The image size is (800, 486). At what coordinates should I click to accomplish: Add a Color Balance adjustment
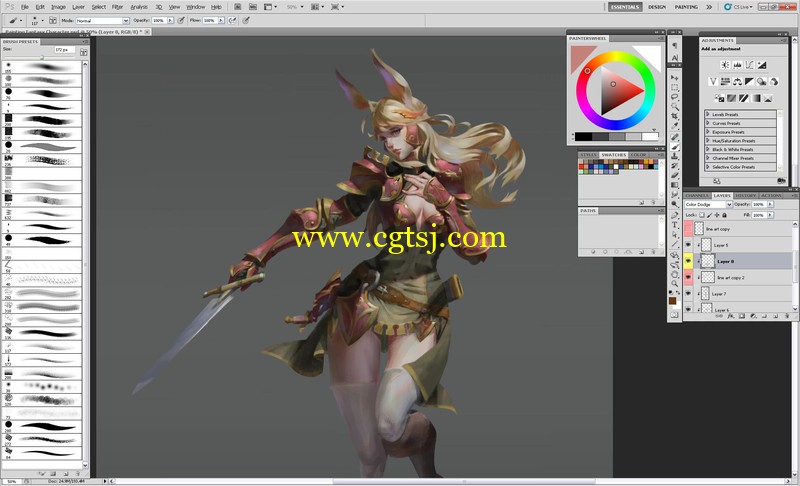pyautogui.click(x=737, y=82)
